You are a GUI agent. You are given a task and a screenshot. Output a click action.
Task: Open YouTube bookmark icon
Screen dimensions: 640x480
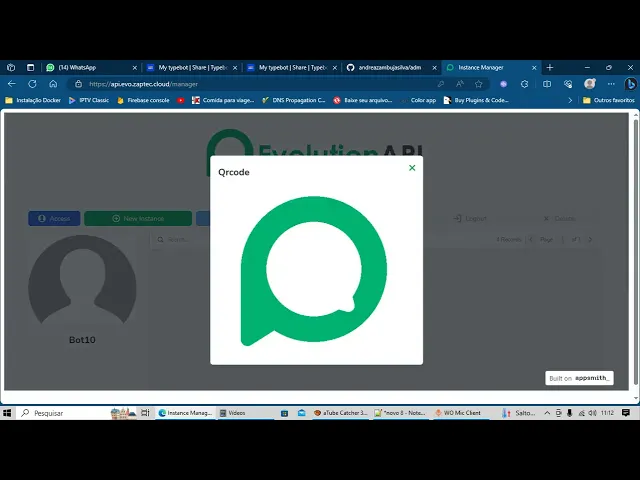181,100
